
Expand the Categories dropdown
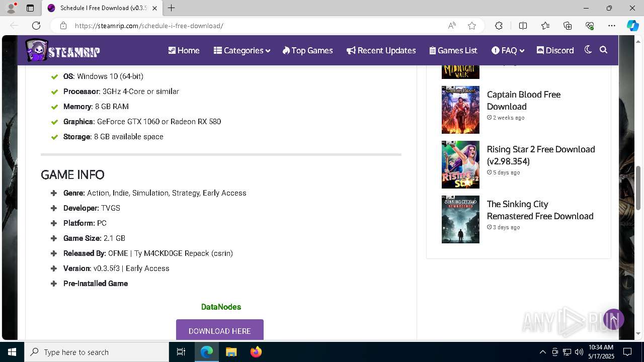(x=242, y=50)
